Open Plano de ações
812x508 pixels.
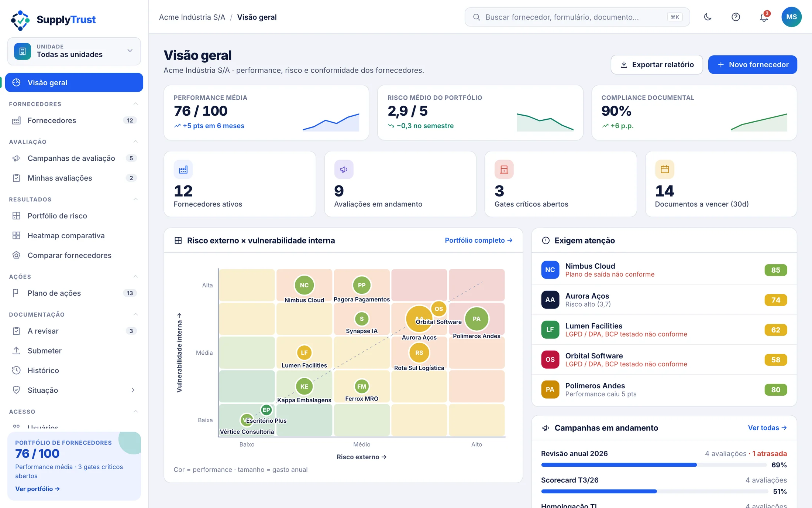pyautogui.click(x=74, y=293)
